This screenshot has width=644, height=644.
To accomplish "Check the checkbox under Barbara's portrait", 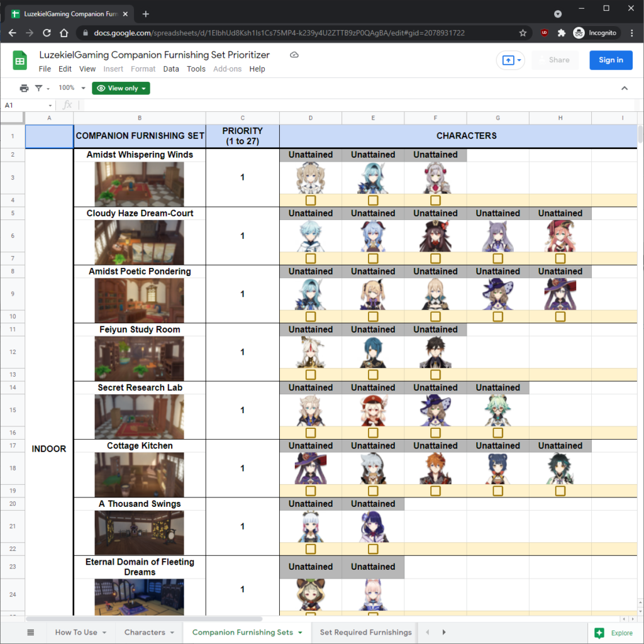I will (x=310, y=200).
